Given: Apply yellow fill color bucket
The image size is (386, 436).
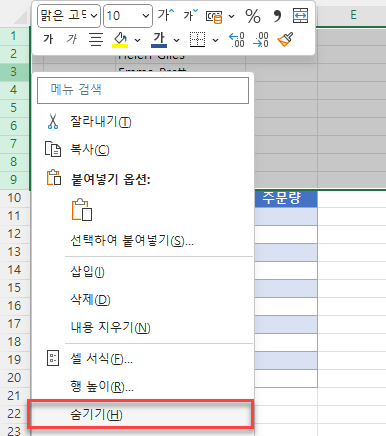Looking at the screenshot, I should [120, 40].
